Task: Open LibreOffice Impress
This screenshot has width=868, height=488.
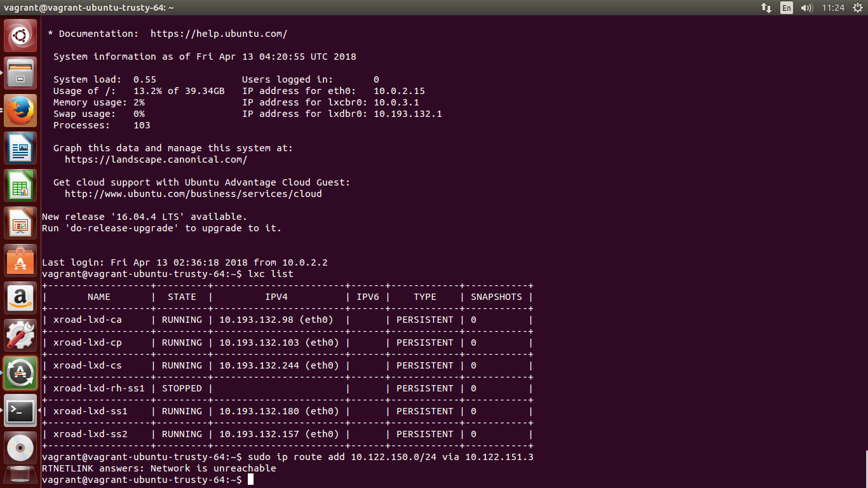Action: click(x=20, y=223)
